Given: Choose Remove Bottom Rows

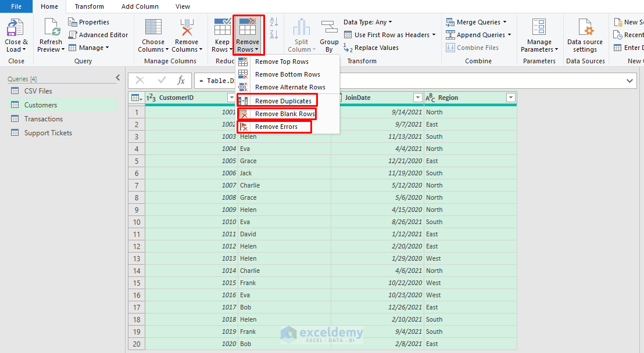Looking at the screenshot, I should click(x=288, y=74).
